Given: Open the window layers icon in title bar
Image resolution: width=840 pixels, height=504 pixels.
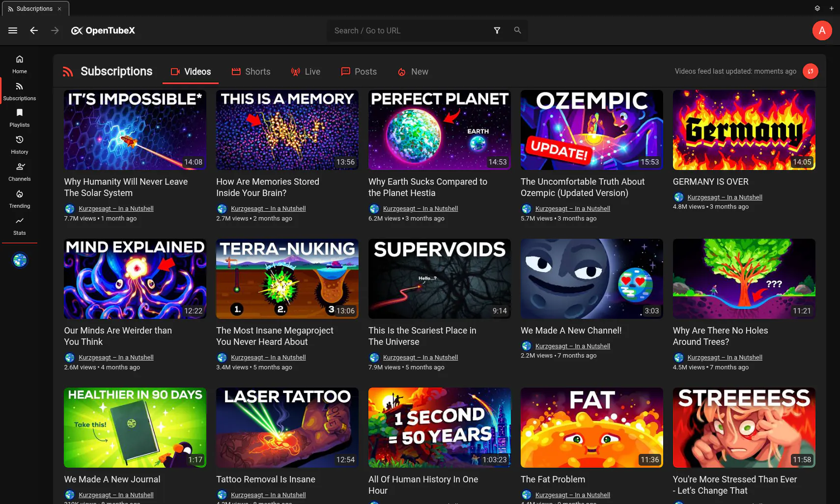Looking at the screenshot, I should (817, 8).
